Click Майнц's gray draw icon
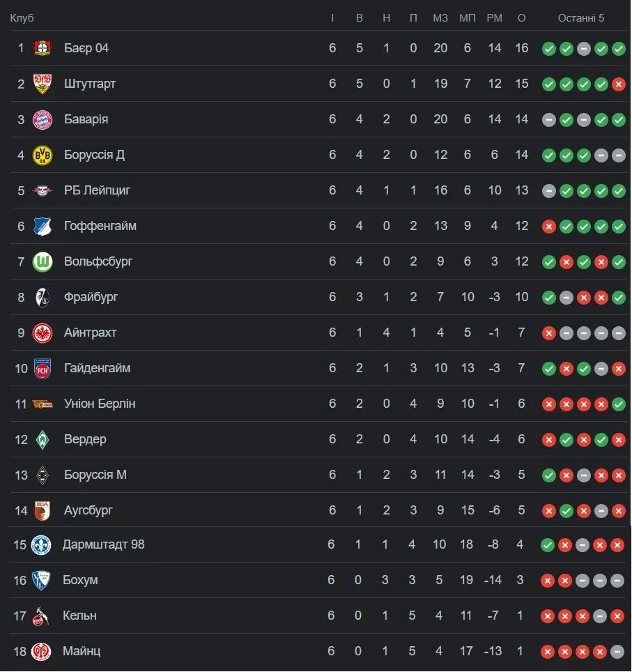Image resolution: width=632 pixels, height=672 pixels. tap(617, 652)
